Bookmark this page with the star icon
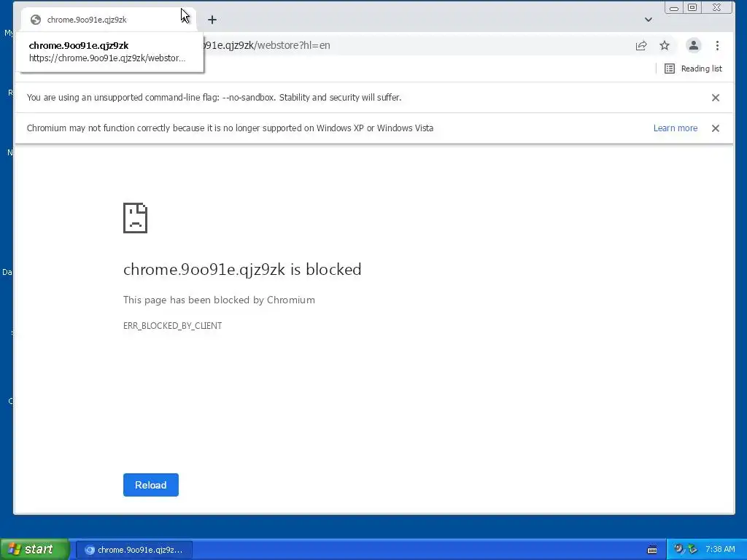 tap(665, 46)
